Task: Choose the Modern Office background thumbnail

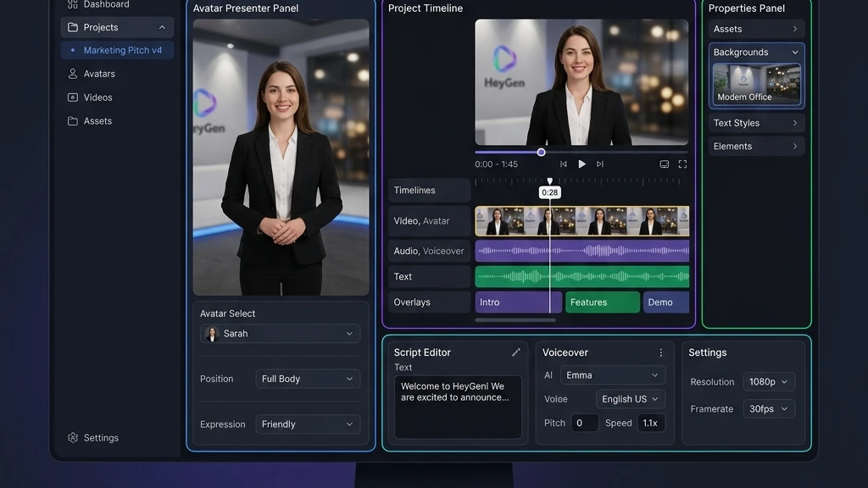Action: (756, 84)
